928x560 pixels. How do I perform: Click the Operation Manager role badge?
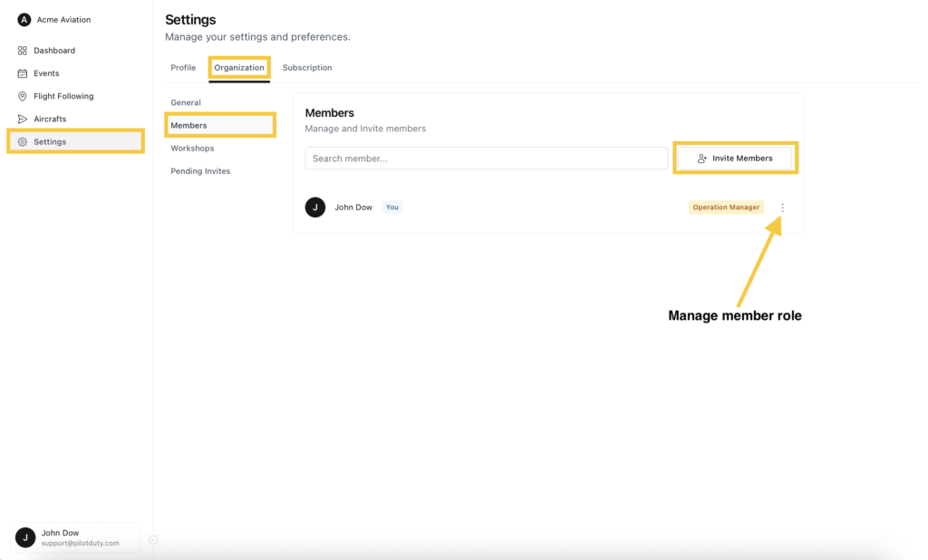(726, 207)
